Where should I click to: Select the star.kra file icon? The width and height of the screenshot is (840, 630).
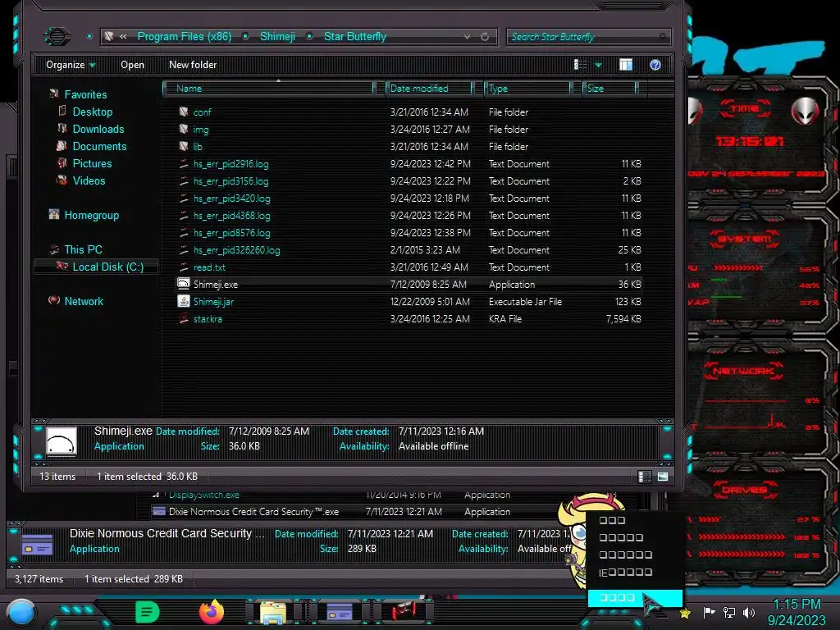tap(184, 319)
